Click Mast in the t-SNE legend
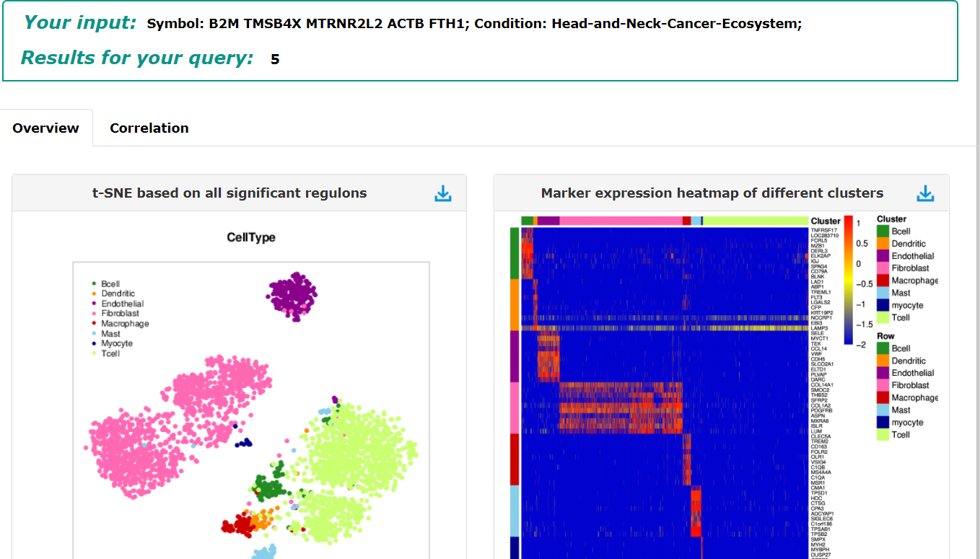The width and height of the screenshot is (980, 559). point(111,333)
